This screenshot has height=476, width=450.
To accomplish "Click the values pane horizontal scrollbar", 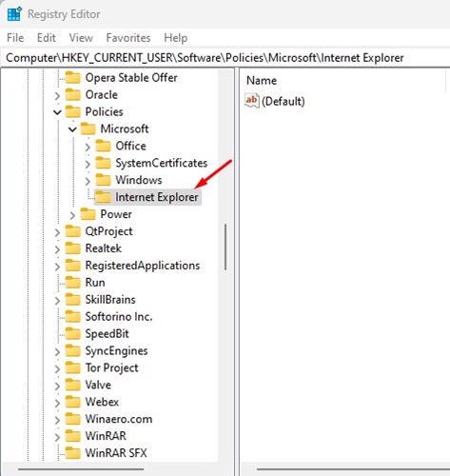I will [353, 469].
